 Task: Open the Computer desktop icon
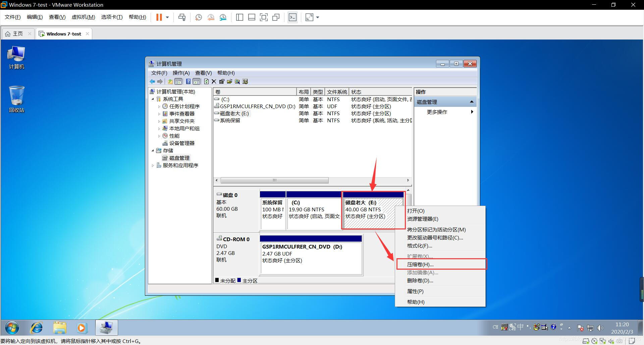tap(16, 58)
